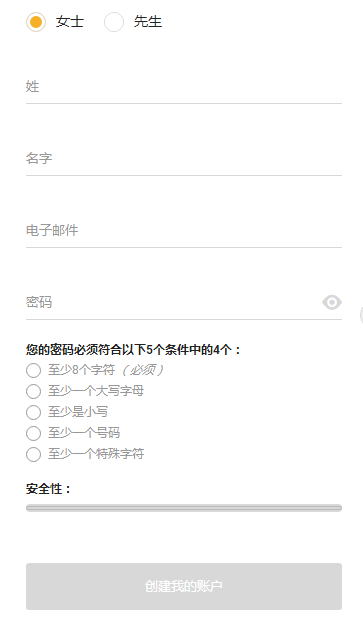Click the 创建我的账户 button

184,586
